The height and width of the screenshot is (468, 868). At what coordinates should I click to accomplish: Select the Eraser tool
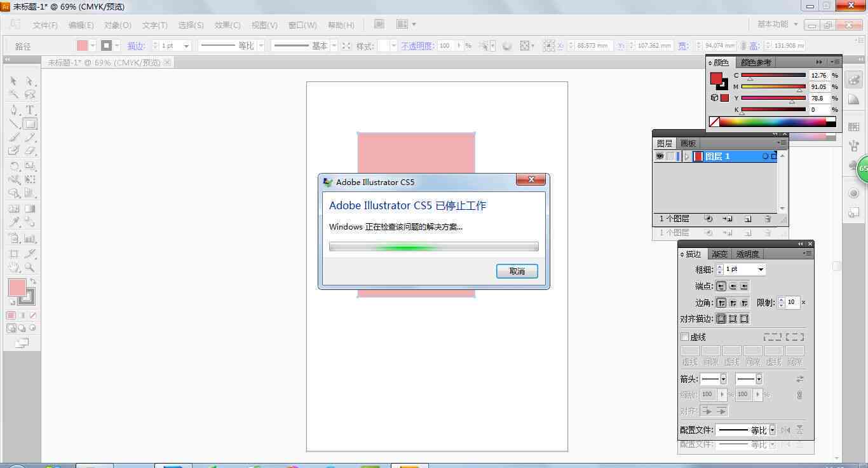tap(30, 151)
